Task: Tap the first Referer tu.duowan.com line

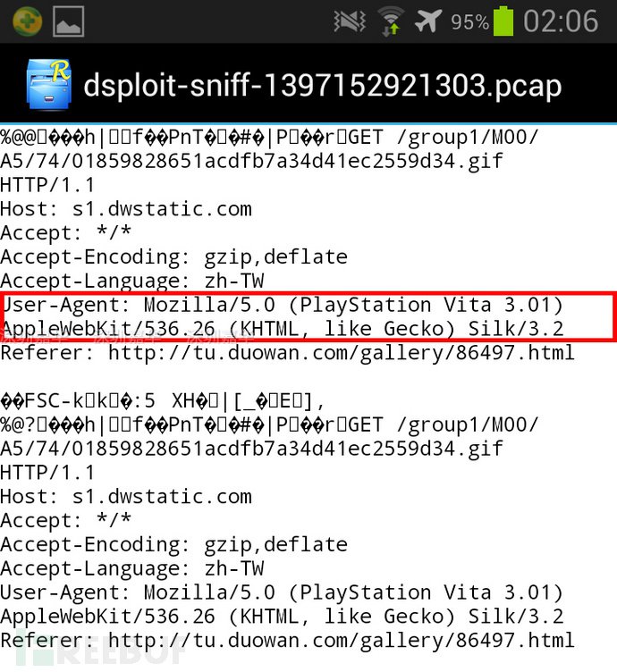Action: point(287,353)
